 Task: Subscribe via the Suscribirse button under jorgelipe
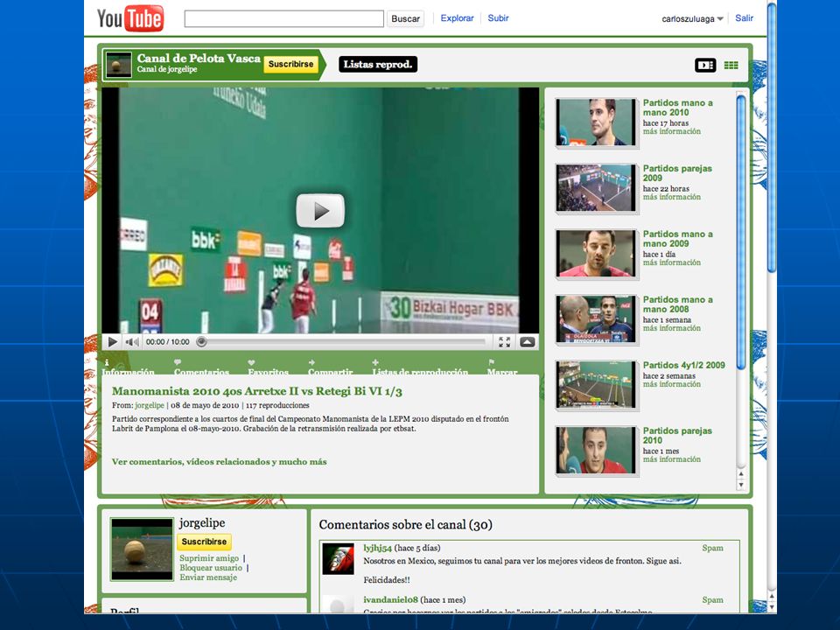(204, 542)
